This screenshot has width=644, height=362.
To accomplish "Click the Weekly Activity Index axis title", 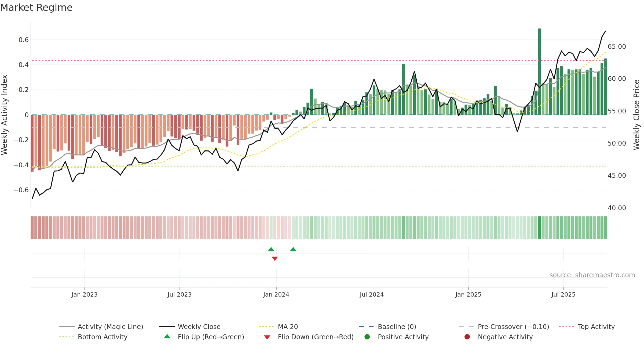I will pos(4,115).
